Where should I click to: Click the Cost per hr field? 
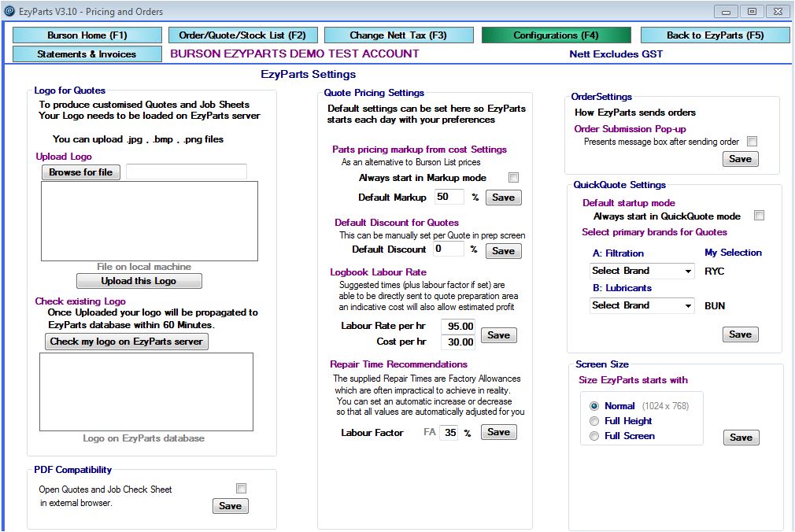[x=460, y=342]
